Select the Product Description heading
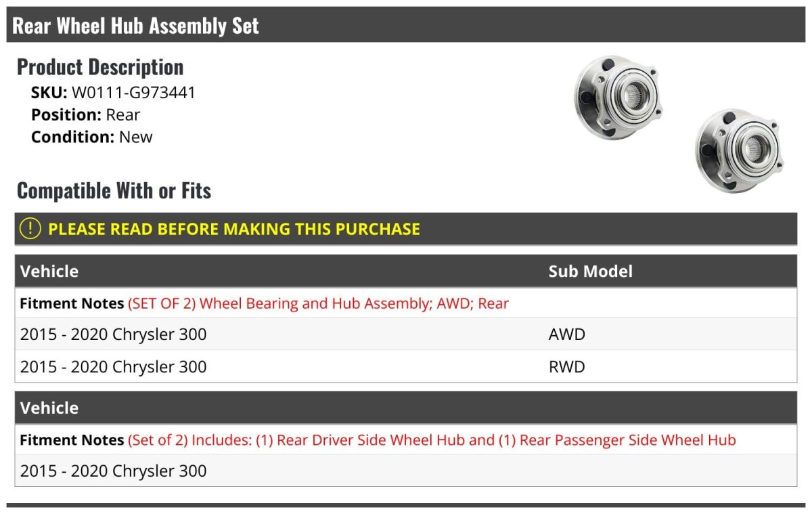Screen dimensions: 812x514 tap(100, 67)
